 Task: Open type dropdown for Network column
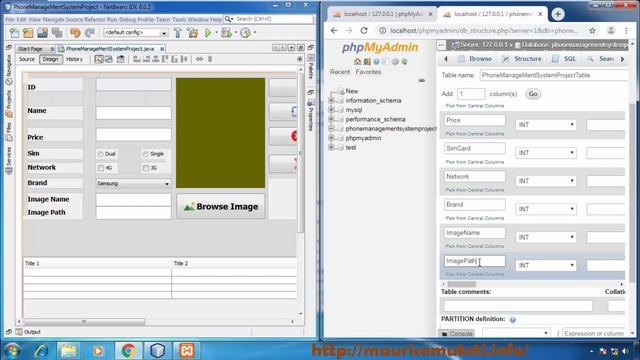(546, 181)
